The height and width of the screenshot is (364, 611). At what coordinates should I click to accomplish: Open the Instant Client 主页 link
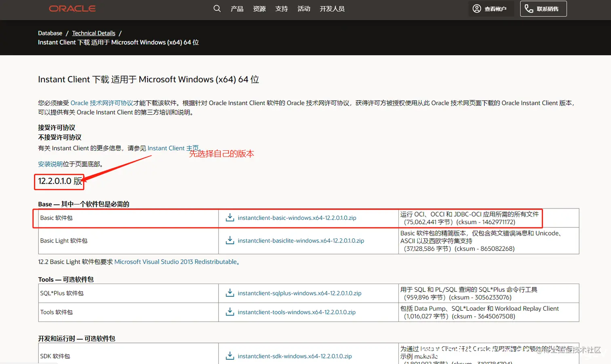coord(173,148)
